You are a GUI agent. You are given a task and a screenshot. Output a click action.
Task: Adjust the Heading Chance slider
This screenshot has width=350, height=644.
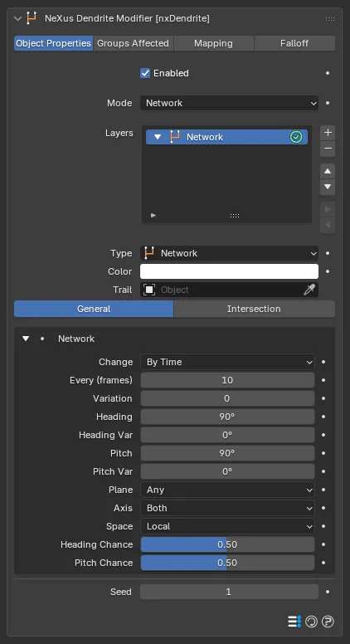pyautogui.click(x=227, y=544)
